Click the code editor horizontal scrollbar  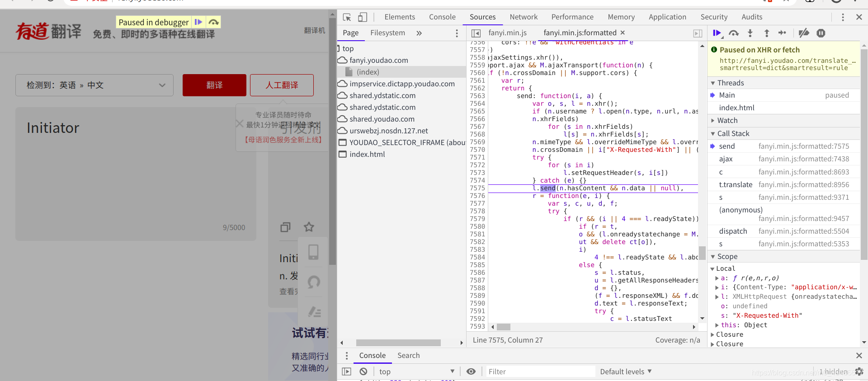[503, 327]
